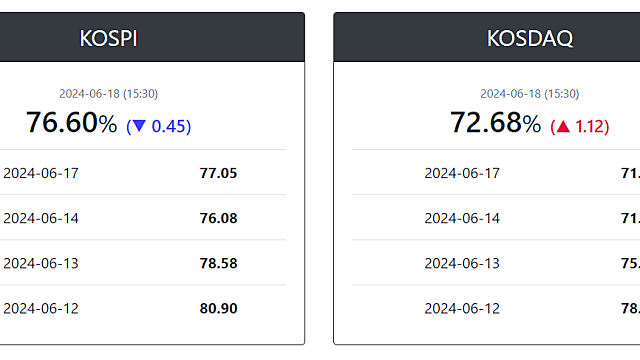Click the red up triangle icon

coord(563,127)
